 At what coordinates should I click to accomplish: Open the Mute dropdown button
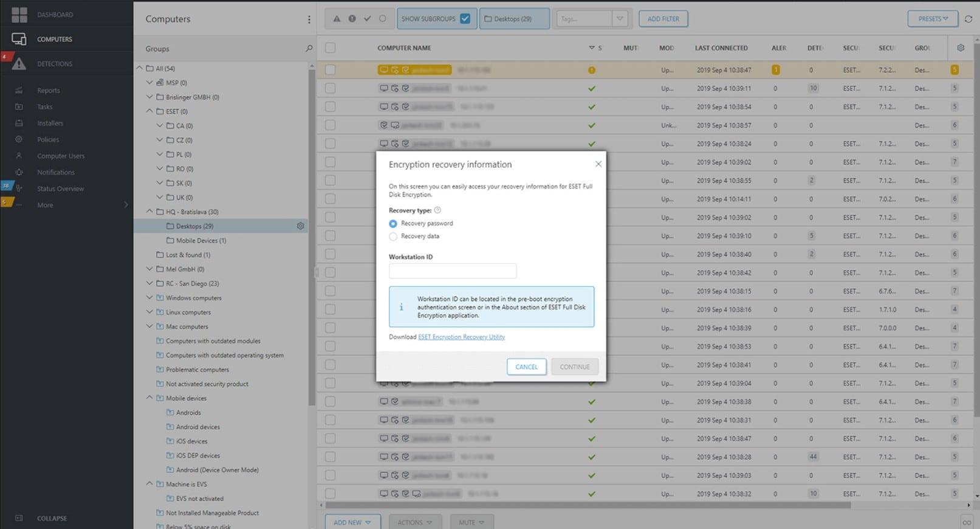[472, 522]
